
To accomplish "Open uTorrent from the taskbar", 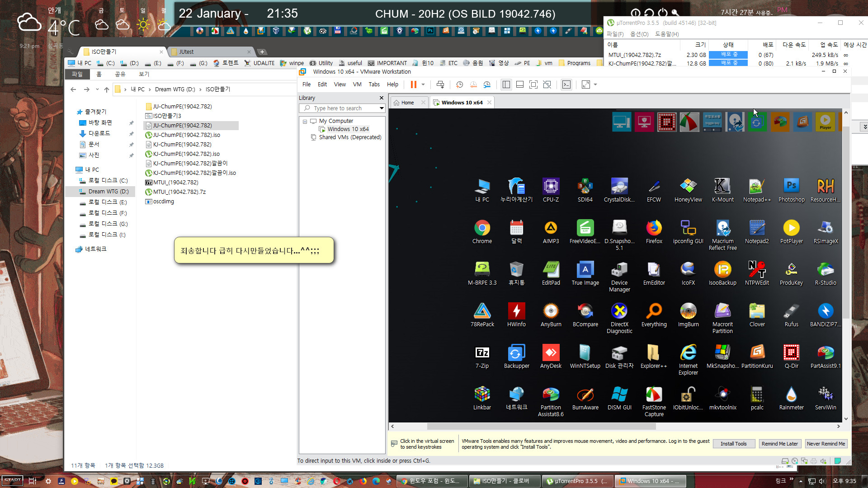I will pos(578,481).
